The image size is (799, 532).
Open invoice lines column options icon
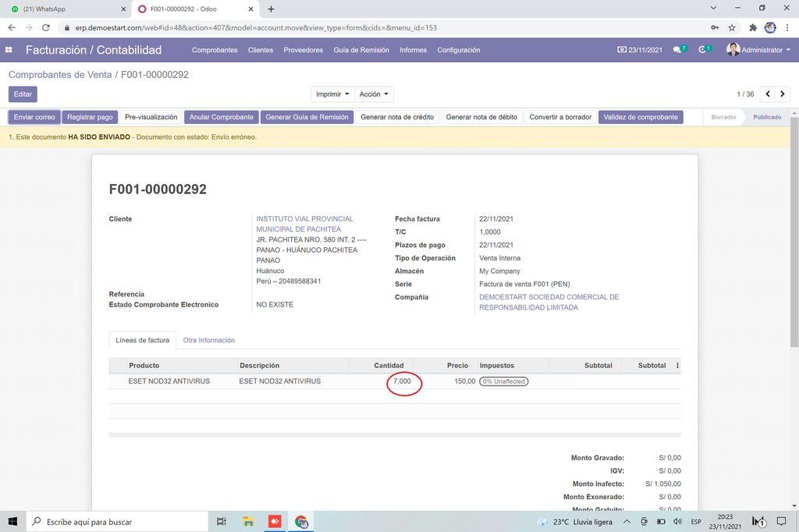677,365
